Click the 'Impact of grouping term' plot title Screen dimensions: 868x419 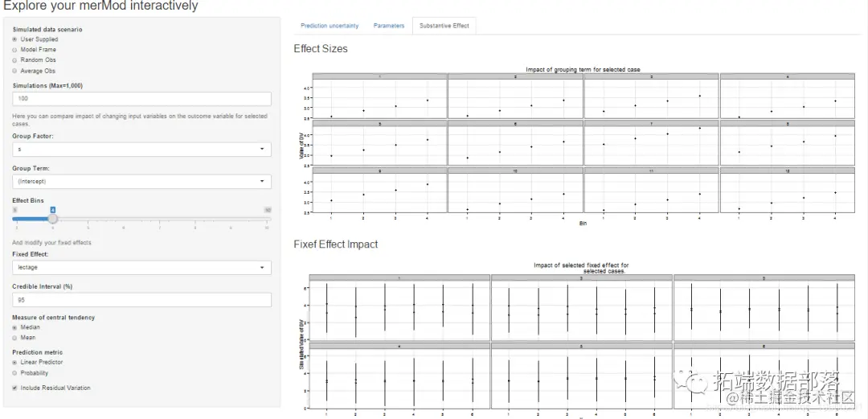tap(583, 69)
